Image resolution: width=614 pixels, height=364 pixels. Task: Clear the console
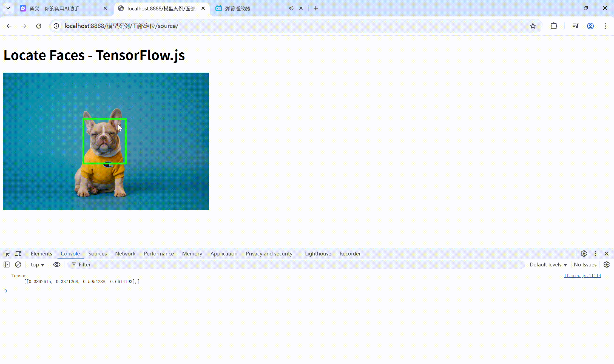pyautogui.click(x=18, y=265)
